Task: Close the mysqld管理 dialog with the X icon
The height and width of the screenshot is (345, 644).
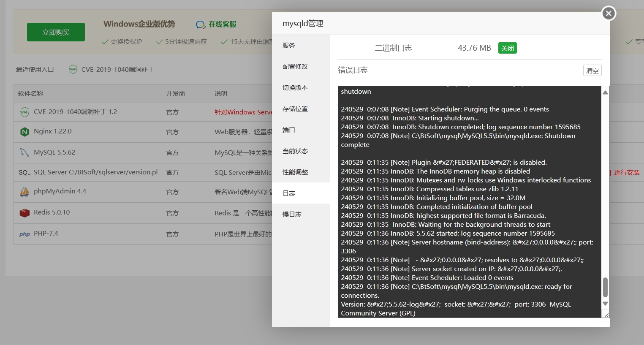Action: [609, 14]
